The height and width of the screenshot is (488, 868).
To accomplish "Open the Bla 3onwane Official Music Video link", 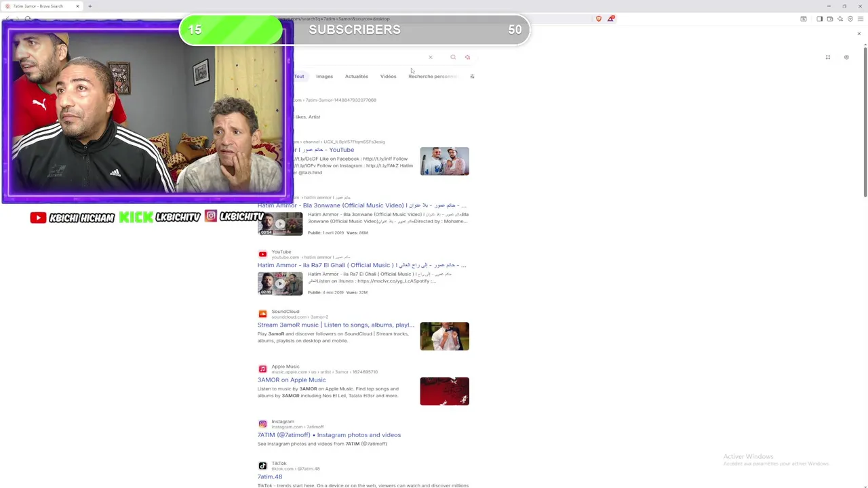I will (x=361, y=205).
